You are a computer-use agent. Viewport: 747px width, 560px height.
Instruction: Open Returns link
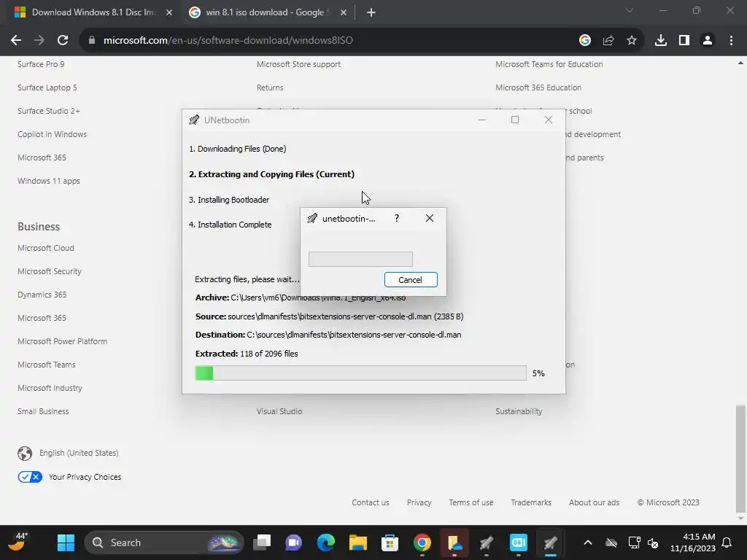click(x=270, y=87)
